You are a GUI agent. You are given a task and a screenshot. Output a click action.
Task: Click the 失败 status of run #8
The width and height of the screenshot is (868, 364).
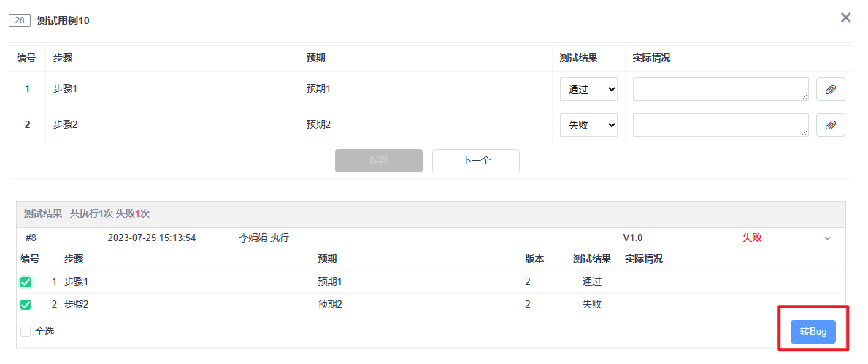pyautogui.click(x=752, y=238)
